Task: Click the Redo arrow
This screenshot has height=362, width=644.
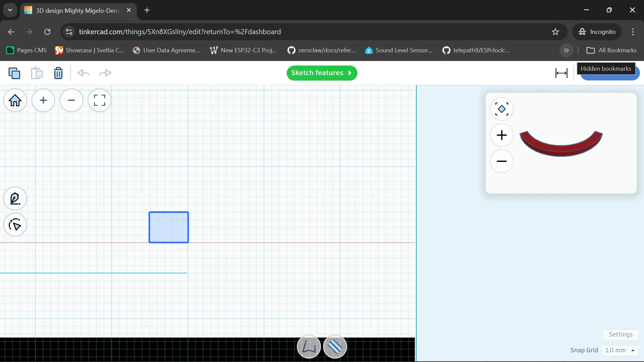Action: (x=105, y=73)
